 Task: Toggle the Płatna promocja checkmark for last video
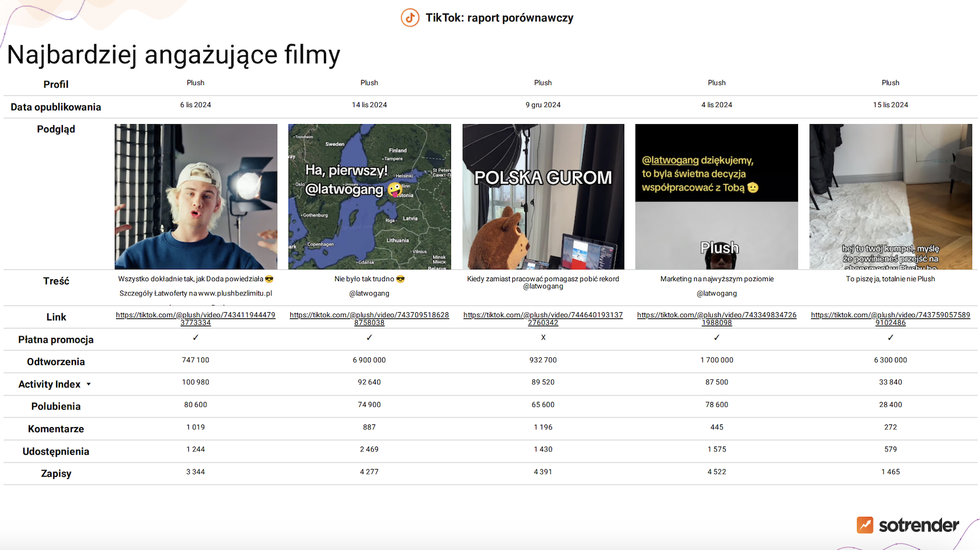click(890, 337)
